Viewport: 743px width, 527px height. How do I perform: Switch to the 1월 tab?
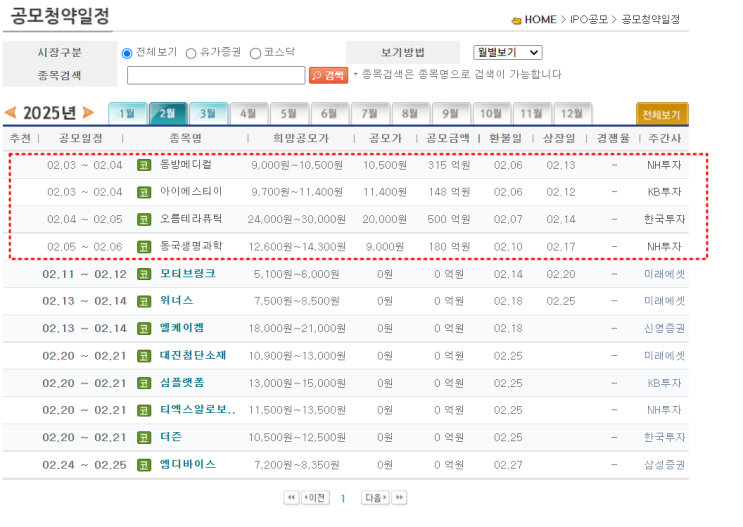pyautogui.click(x=128, y=114)
